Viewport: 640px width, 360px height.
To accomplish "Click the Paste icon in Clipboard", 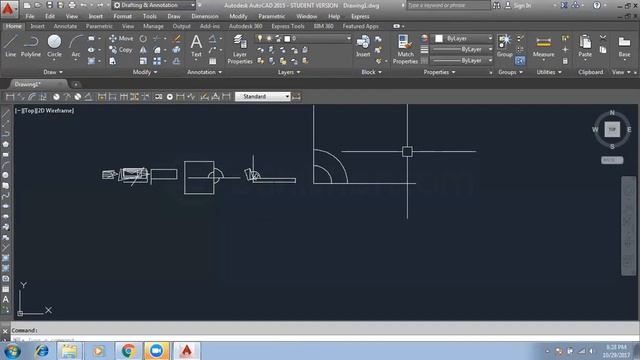I will point(585,46).
